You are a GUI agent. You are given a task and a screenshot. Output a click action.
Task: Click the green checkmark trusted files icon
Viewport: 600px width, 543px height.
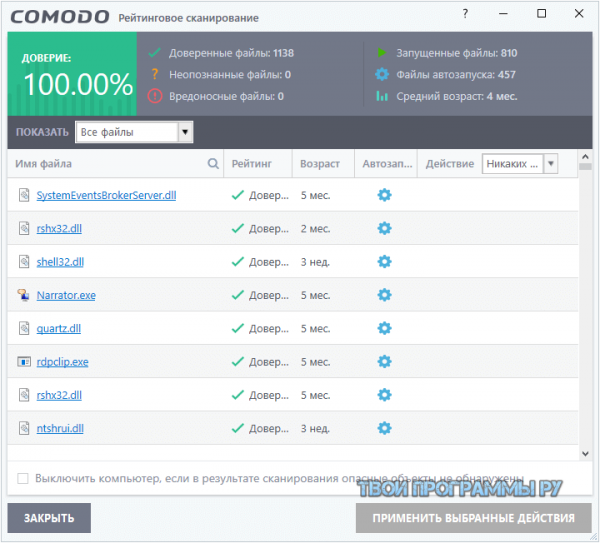point(155,52)
